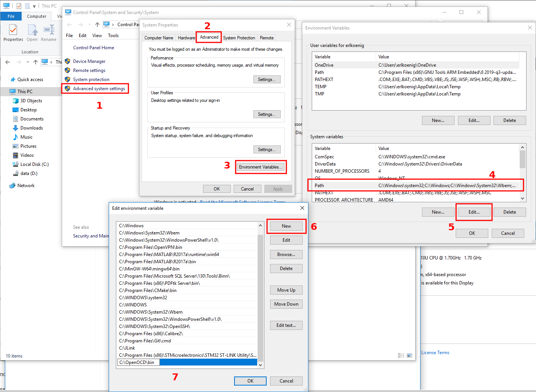The image size is (536, 392).
Task: Click OK in Edit environment variable dialog
Action: click(250, 381)
